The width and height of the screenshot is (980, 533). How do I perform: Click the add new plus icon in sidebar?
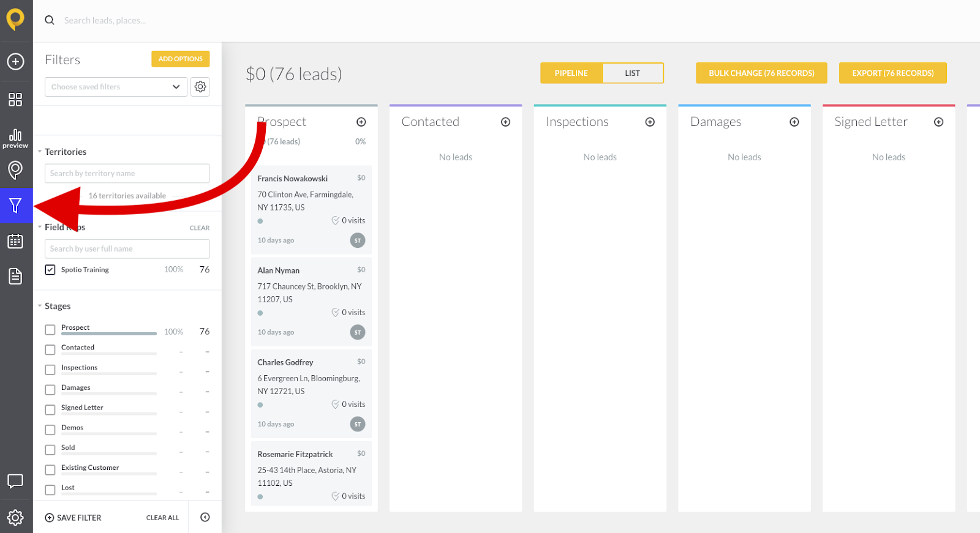(x=15, y=61)
